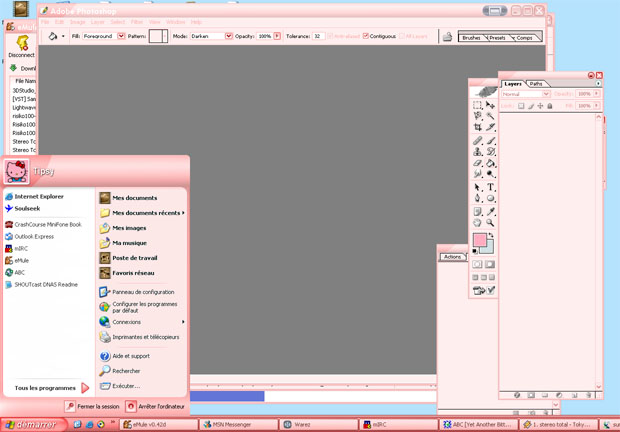Toggle Lock position in Layers panel
This screenshot has height=432, width=620.
coord(540,106)
